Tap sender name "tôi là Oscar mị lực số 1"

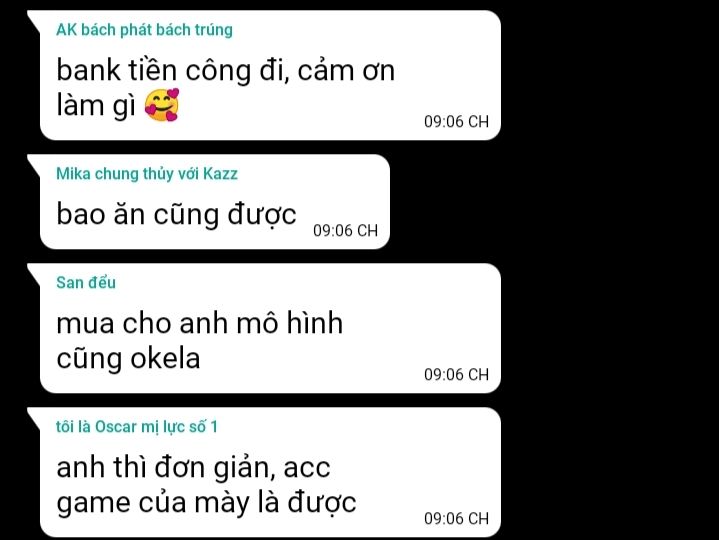137,427
